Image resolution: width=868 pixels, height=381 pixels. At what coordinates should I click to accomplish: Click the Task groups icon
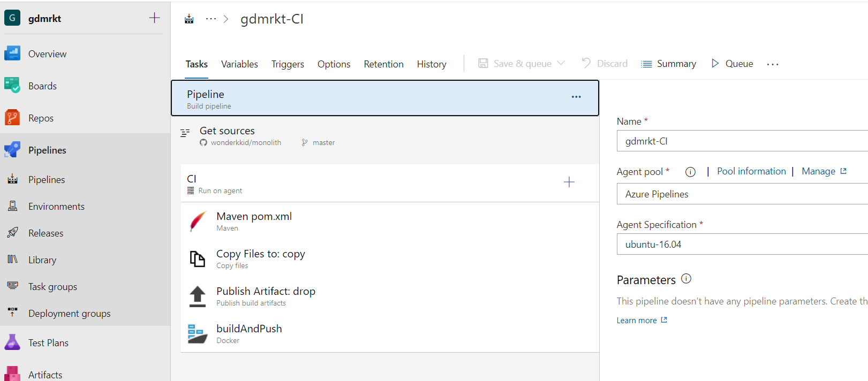tap(13, 286)
